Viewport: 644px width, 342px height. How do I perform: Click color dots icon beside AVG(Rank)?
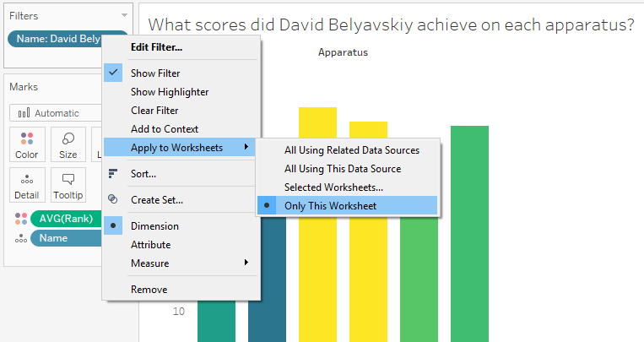(21, 219)
